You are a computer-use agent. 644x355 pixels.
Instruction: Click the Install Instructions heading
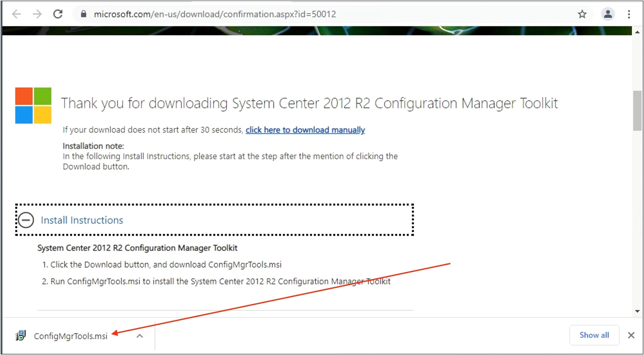click(82, 220)
